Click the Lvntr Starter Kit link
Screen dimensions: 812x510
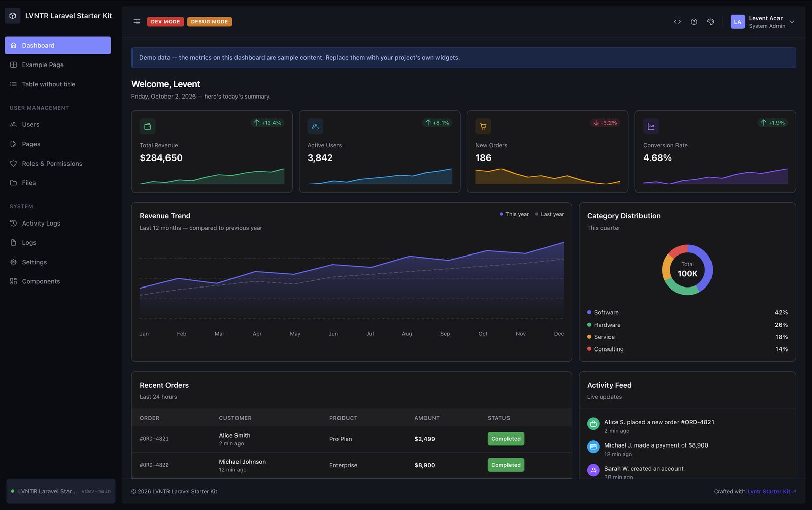[771, 491]
